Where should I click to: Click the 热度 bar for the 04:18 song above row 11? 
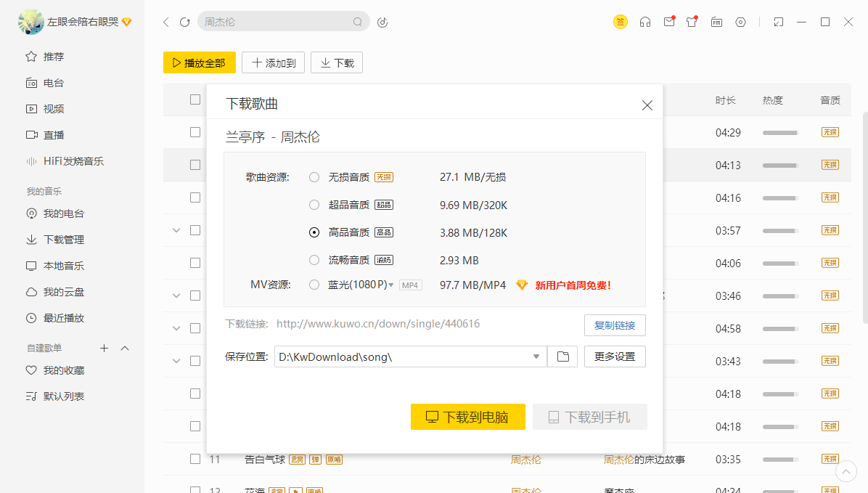(x=780, y=427)
